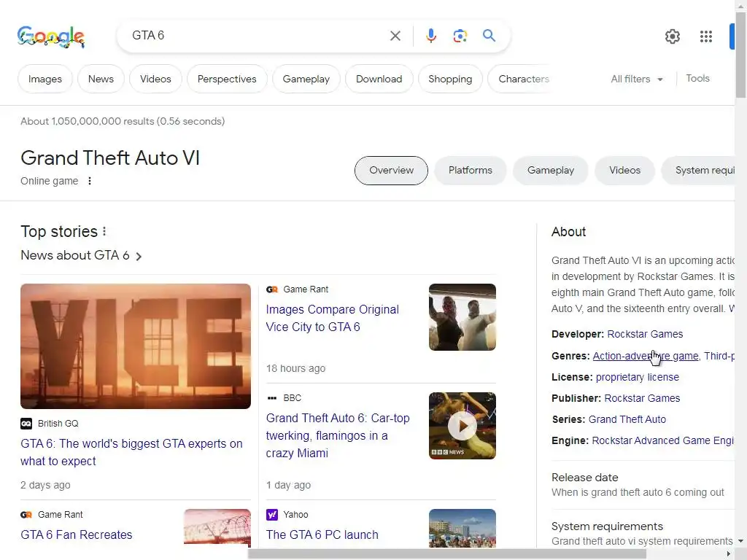This screenshot has height=560, width=747.
Task: Select the Shopping filter chip
Action: click(x=450, y=79)
